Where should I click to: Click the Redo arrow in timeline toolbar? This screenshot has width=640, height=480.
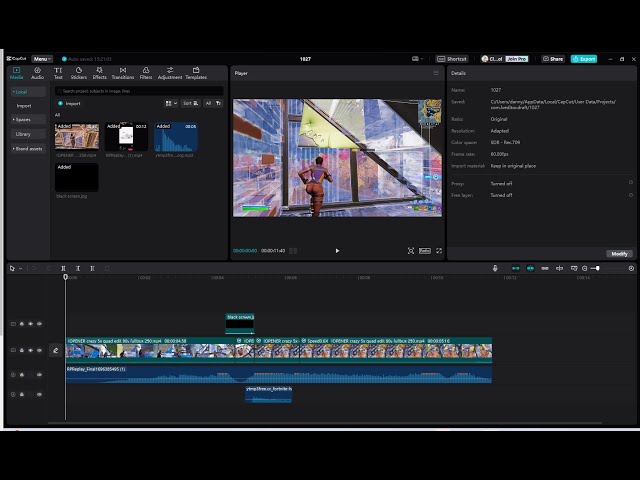[49, 268]
